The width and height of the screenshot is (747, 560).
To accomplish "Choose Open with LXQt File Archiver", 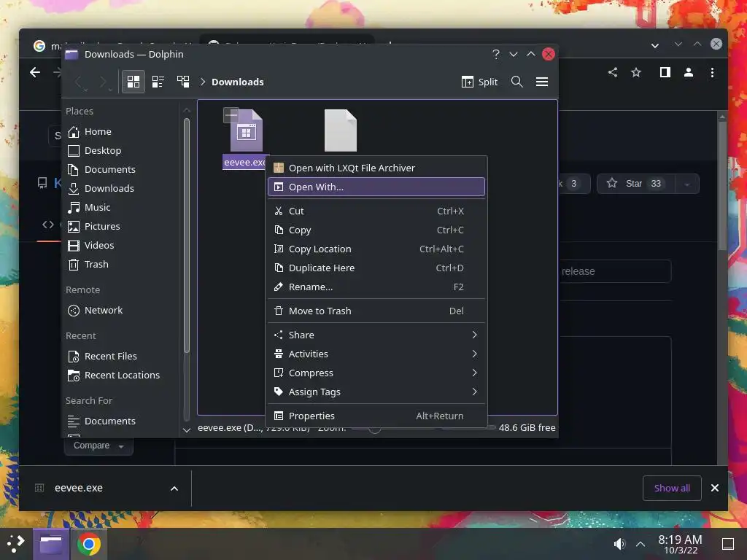I will [376, 168].
